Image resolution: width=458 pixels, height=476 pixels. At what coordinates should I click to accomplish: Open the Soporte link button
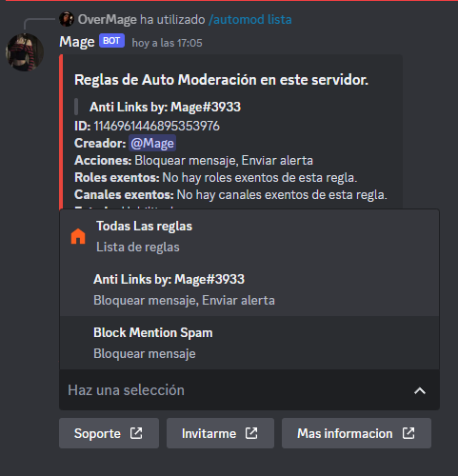click(x=109, y=433)
